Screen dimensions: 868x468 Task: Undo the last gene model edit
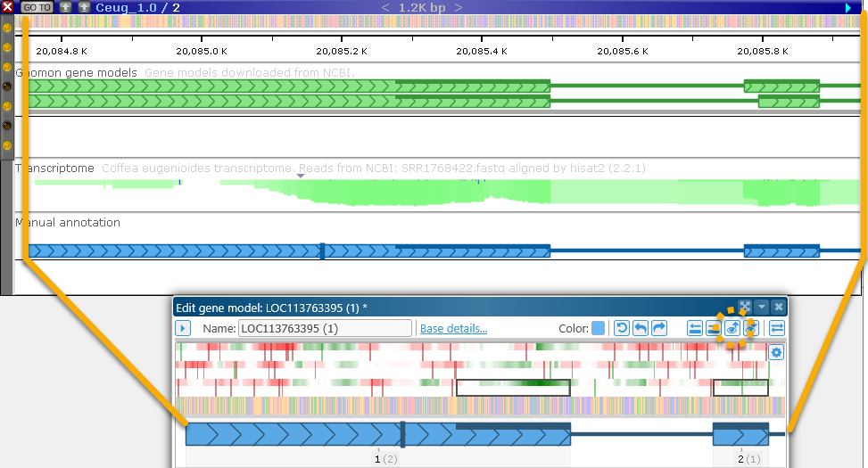[x=641, y=328]
